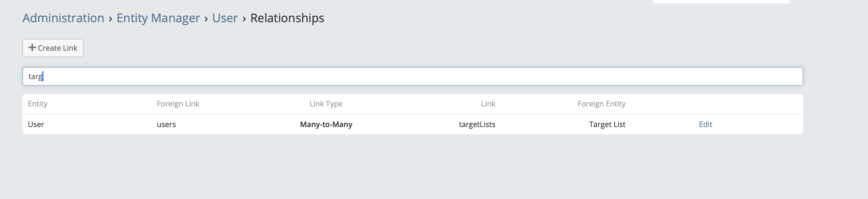
Task: Select the targetLists link name cell
Action: coord(477,124)
